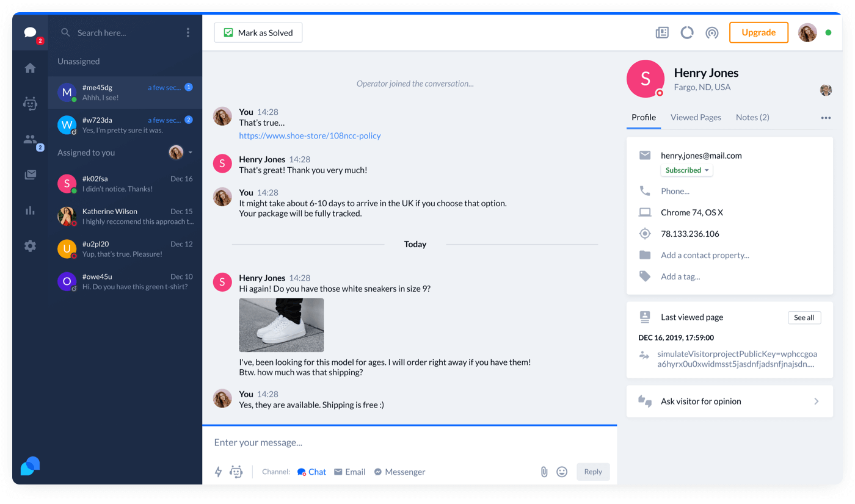Expand Ask visitor for opinion
Image resolution: width=855 pixels, height=504 pixels.
coord(729,401)
